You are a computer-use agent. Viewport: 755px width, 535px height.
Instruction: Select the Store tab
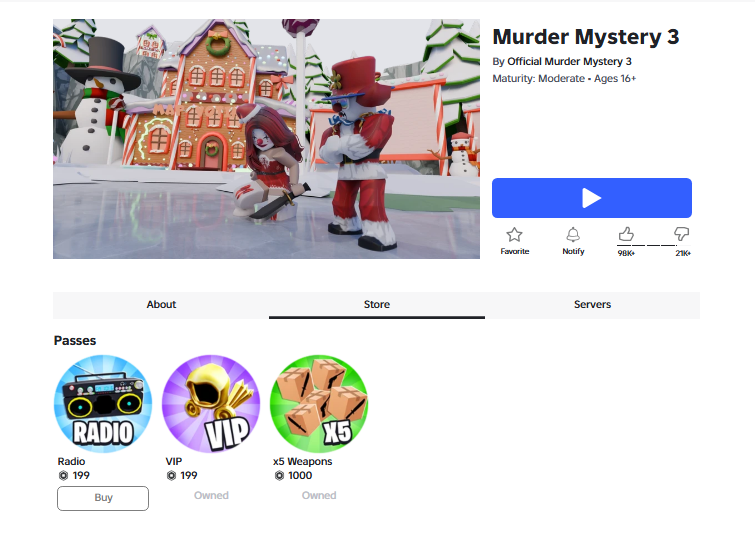pyautogui.click(x=377, y=305)
